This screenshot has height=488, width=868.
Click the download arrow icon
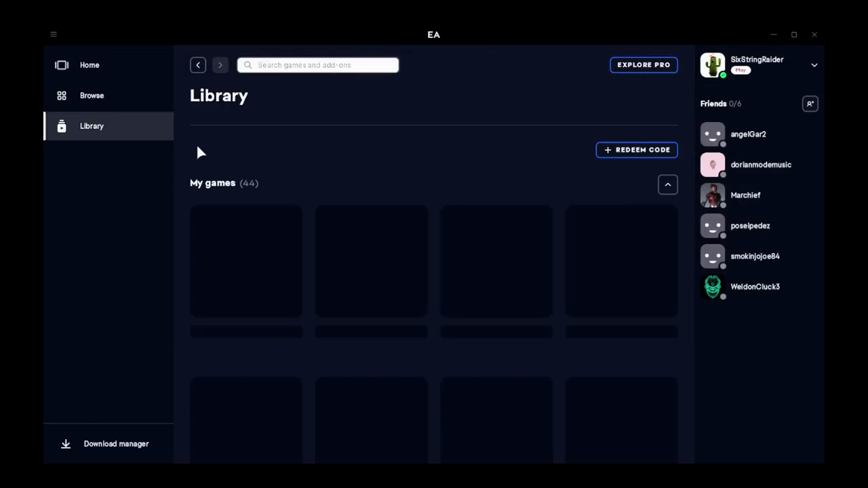[x=66, y=444]
